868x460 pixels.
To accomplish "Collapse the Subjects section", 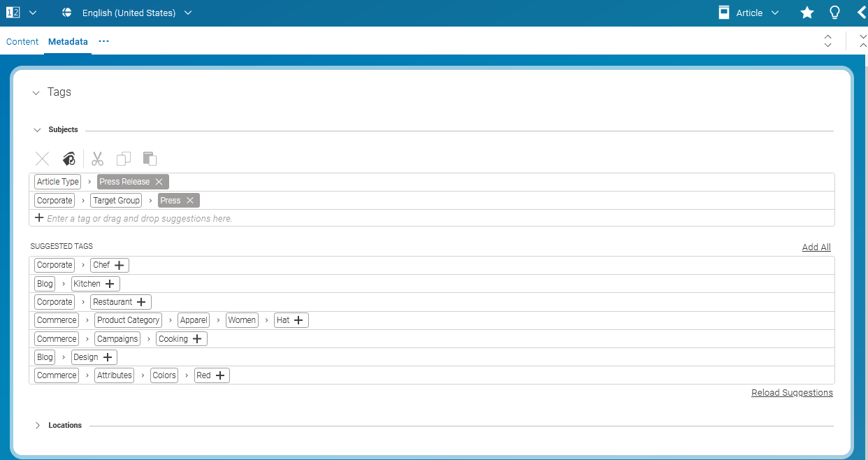I will click(38, 129).
